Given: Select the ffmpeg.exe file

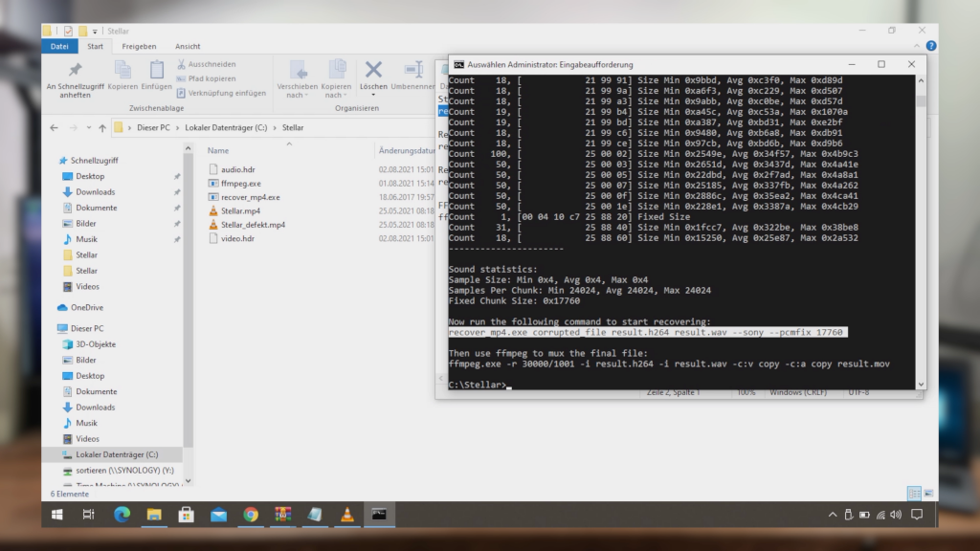Looking at the screenshot, I should pyautogui.click(x=240, y=183).
